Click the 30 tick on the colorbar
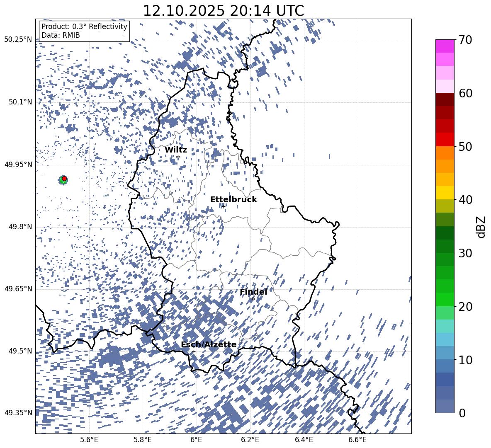The image size is (491, 448). [x=465, y=253]
